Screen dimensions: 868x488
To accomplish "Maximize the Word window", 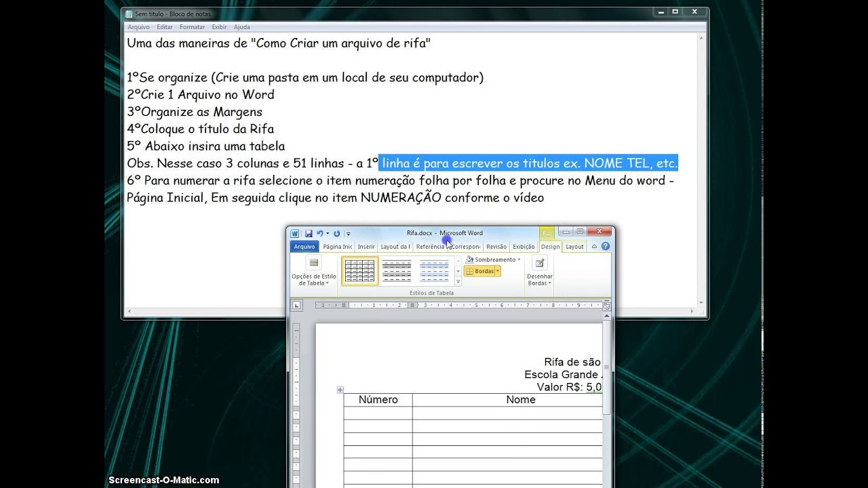I will click(580, 231).
